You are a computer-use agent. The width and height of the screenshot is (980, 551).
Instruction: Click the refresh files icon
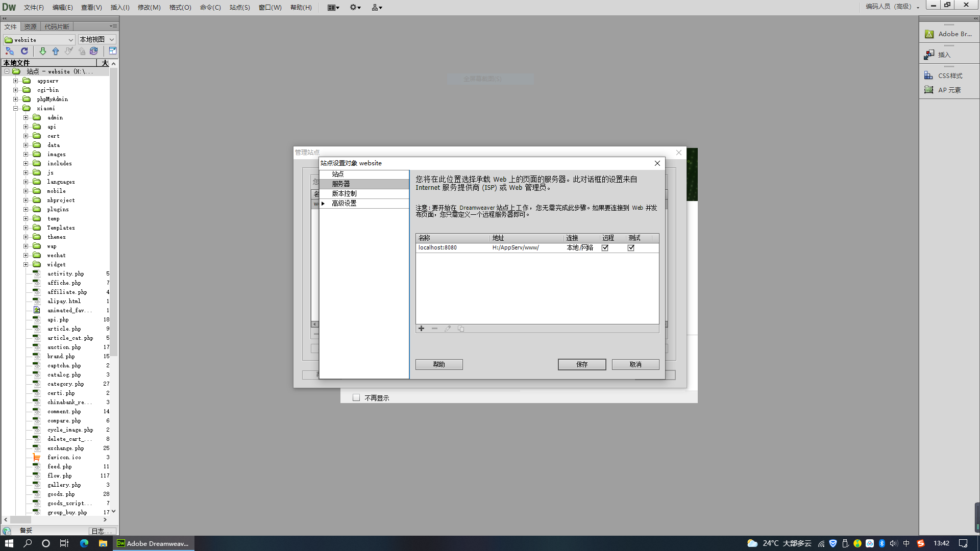[24, 51]
